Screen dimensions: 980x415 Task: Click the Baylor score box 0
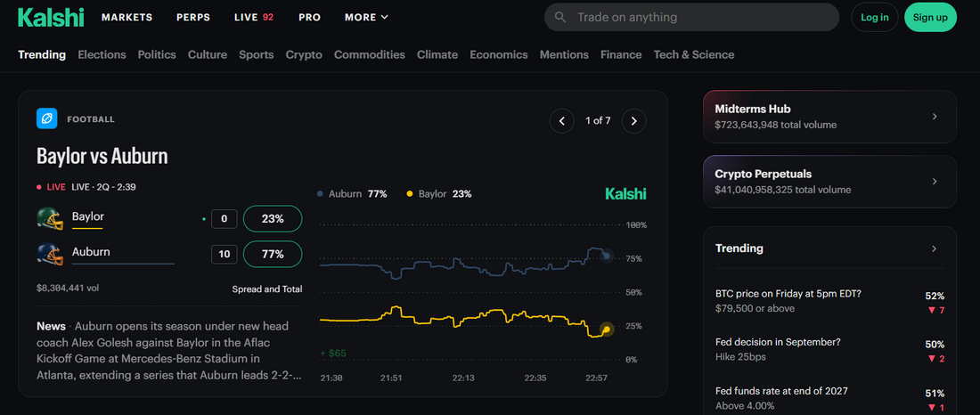(224, 219)
